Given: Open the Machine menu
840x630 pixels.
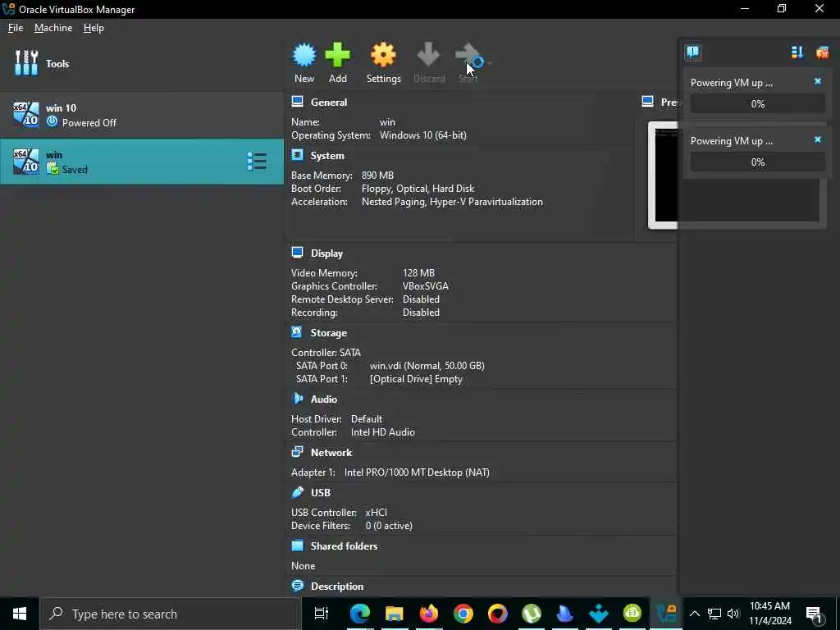Looking at the screenshot, I should pyautogui.click(x=53, y=28).
